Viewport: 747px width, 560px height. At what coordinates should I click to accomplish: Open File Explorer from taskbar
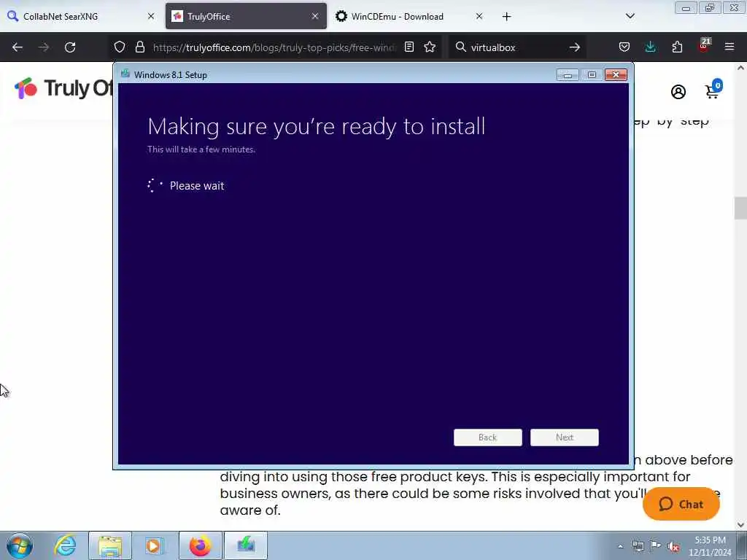tap(110, 545)
